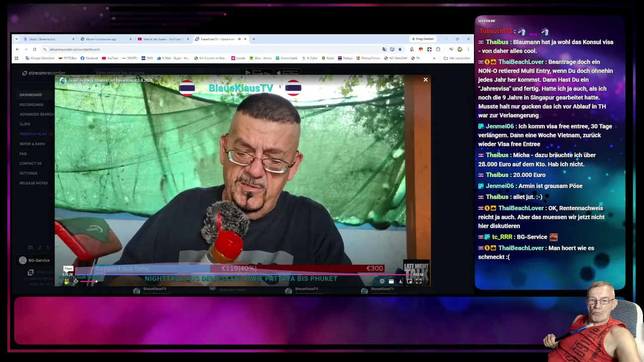Close the blauer-kickwarmer.app tab

[131, 39]
